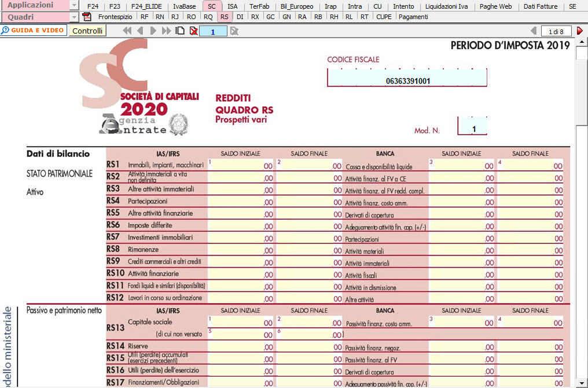588x388 pixels.
Task: Expand the Quadri dropdown
Action: 74,17
